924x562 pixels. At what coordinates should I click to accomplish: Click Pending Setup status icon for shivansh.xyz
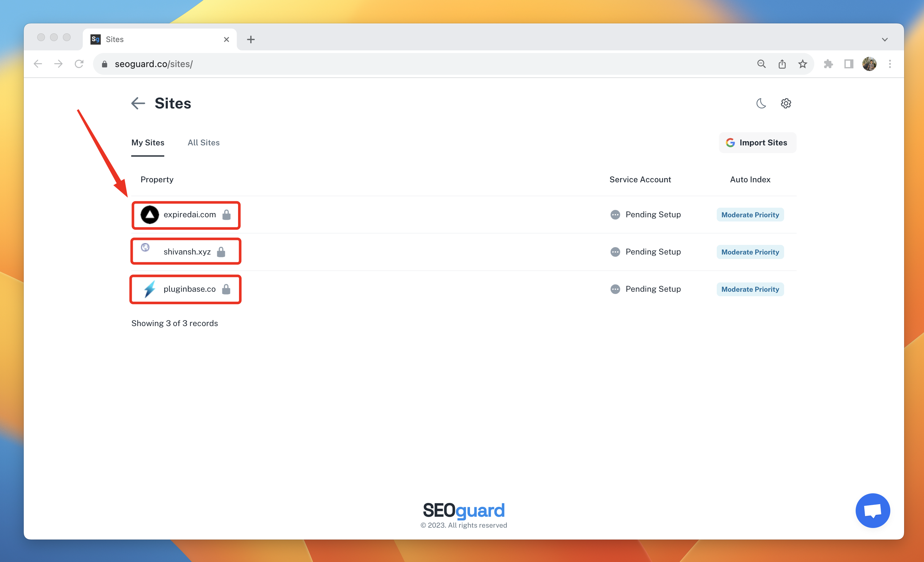point(615,252)
